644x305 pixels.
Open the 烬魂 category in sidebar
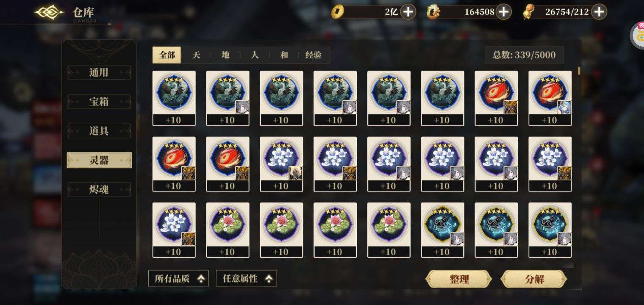(99, 189)
